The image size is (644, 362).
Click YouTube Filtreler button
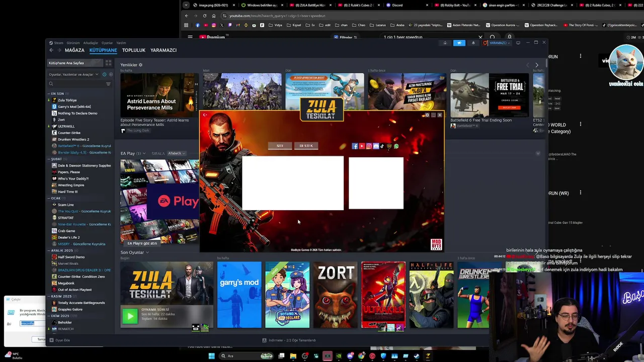pyautogui.click(x=346, y=37)
